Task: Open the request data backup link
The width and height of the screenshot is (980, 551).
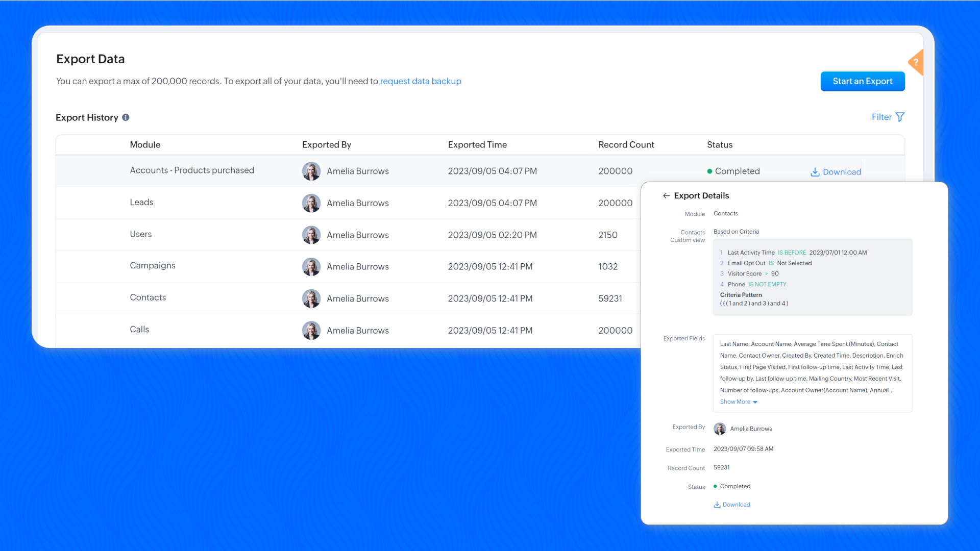Action: click(420, 81)
